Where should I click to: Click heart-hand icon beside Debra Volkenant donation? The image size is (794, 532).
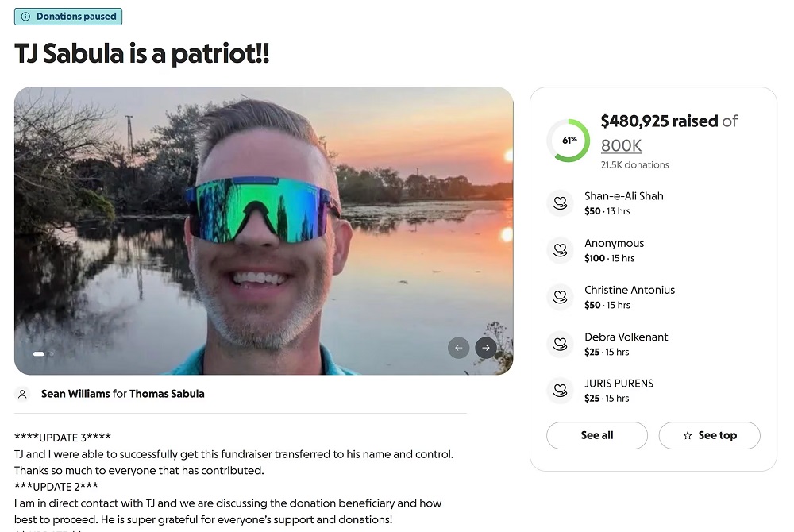click(560, 344)
